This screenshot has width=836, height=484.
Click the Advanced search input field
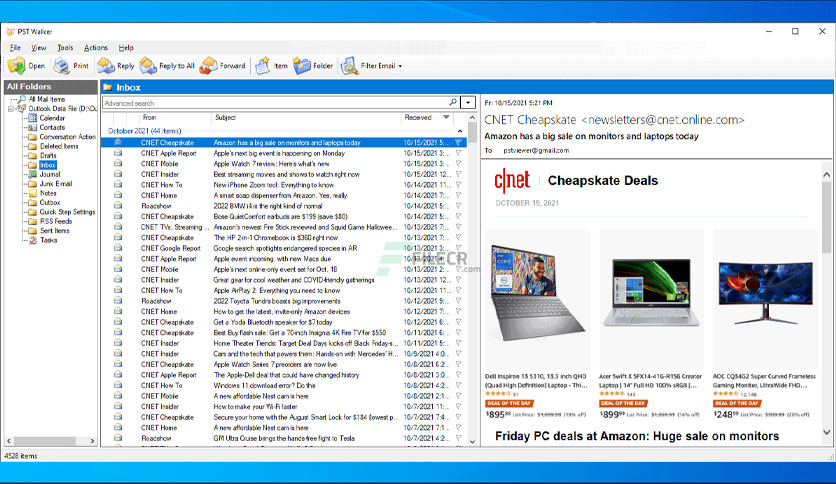[275, 103]
